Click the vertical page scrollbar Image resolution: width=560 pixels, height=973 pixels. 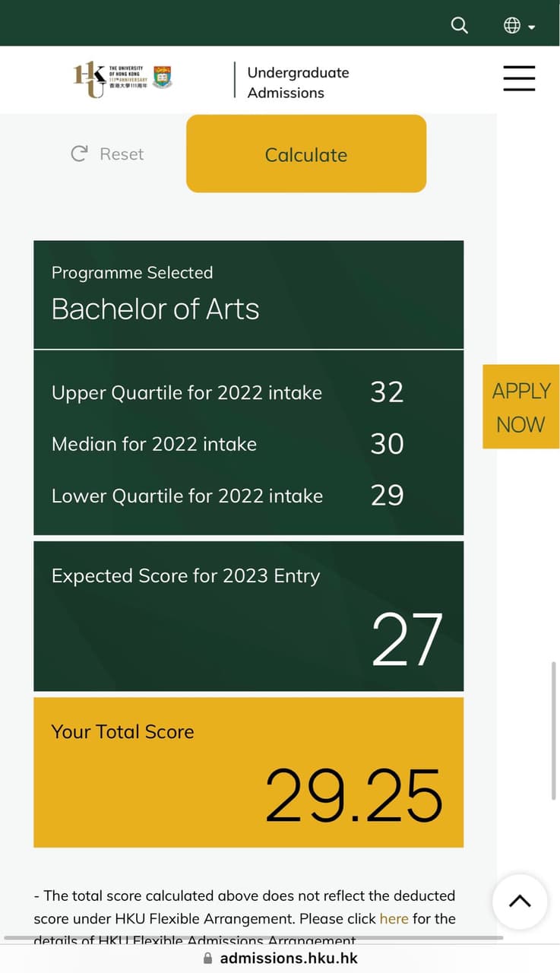[x=553, y=730]
